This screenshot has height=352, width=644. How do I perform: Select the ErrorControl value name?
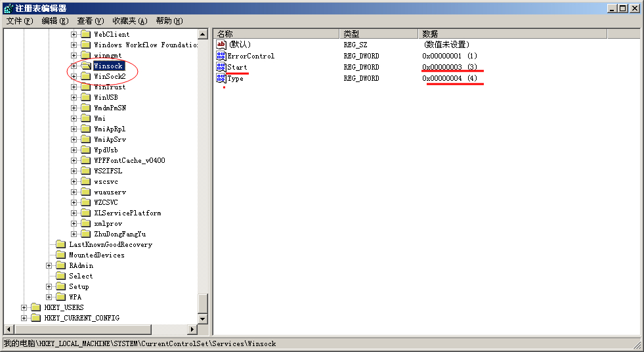point(251,56)
